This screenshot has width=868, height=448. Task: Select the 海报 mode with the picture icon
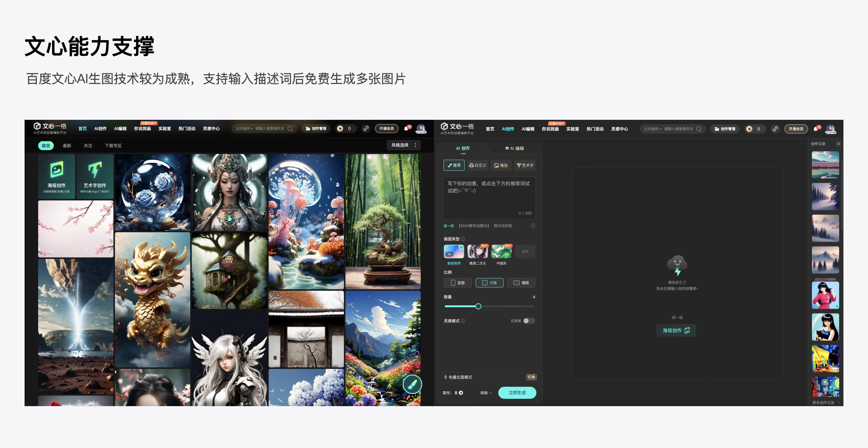pyautogui.click(x=501, y=165)
